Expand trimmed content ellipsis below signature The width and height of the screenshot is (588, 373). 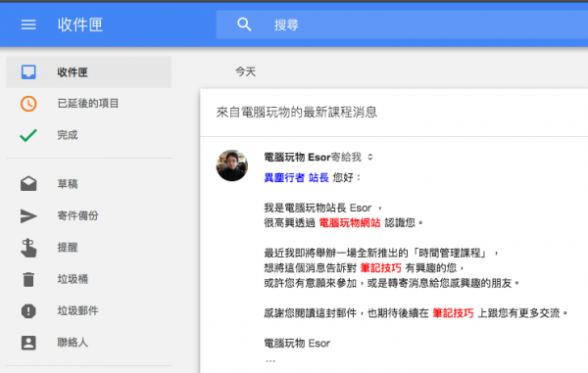270,361
